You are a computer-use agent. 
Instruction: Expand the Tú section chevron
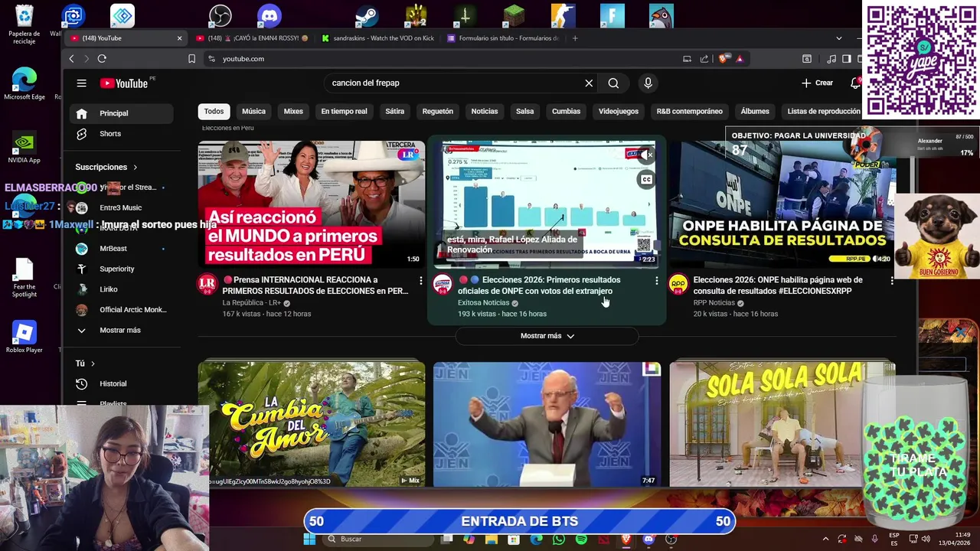(93, 364)
